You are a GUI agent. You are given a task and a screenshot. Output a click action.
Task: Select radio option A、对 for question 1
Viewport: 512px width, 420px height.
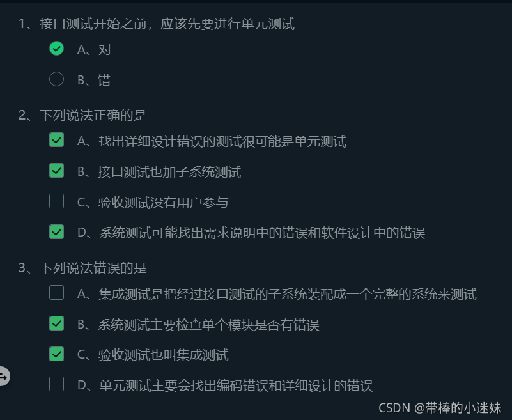tap(56, 49)
